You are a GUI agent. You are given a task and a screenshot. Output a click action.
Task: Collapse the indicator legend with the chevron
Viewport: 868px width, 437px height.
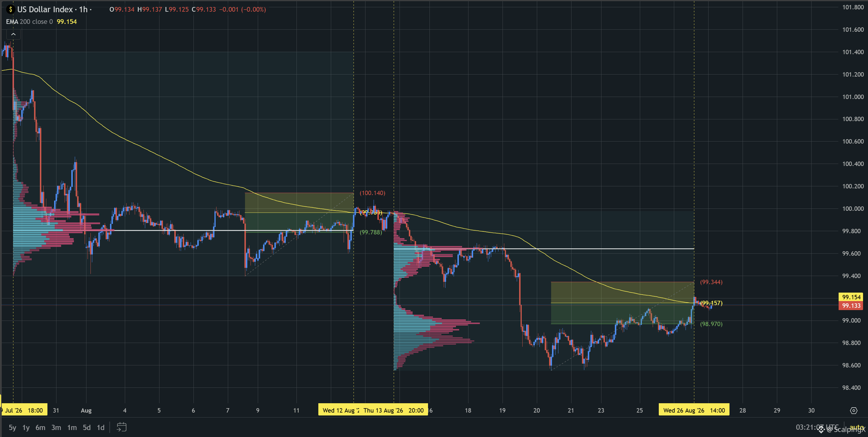click(x=13, y=34)
